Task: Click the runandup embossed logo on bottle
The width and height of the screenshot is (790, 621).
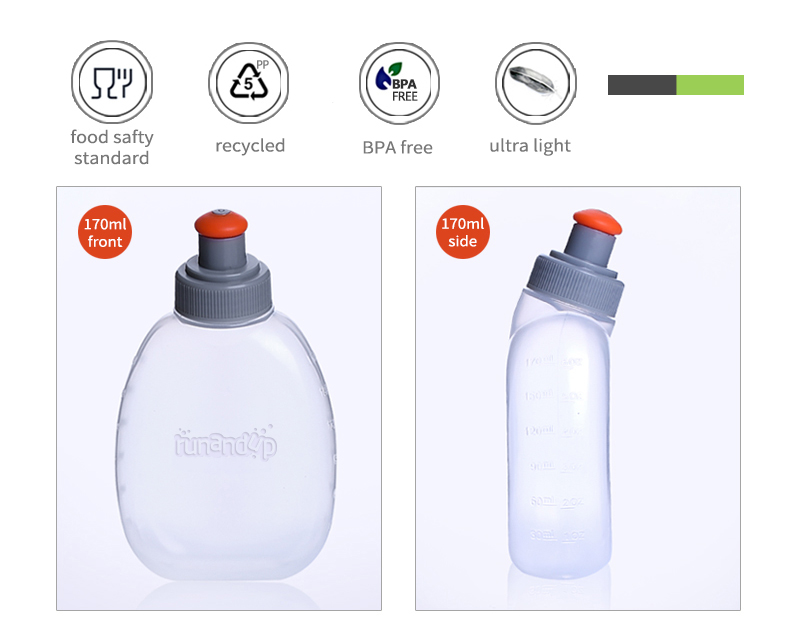Action: click(225, 443)
